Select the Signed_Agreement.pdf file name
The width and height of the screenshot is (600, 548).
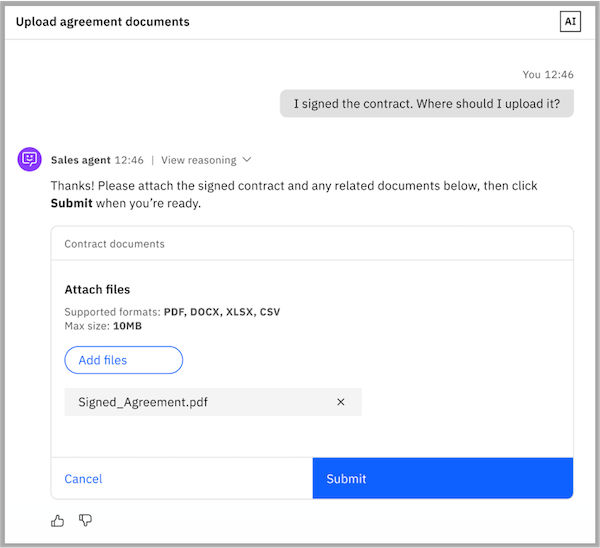[143, 402]
